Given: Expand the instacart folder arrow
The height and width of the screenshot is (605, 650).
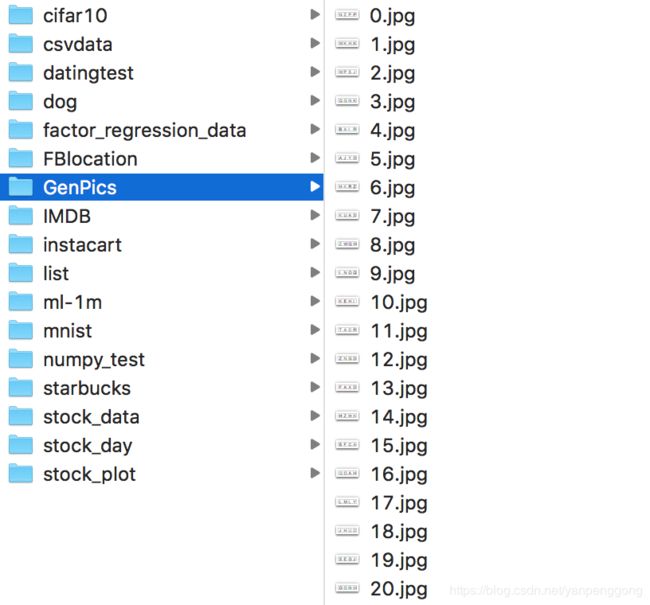Looking at the screenshot, I should pos(315,244).
